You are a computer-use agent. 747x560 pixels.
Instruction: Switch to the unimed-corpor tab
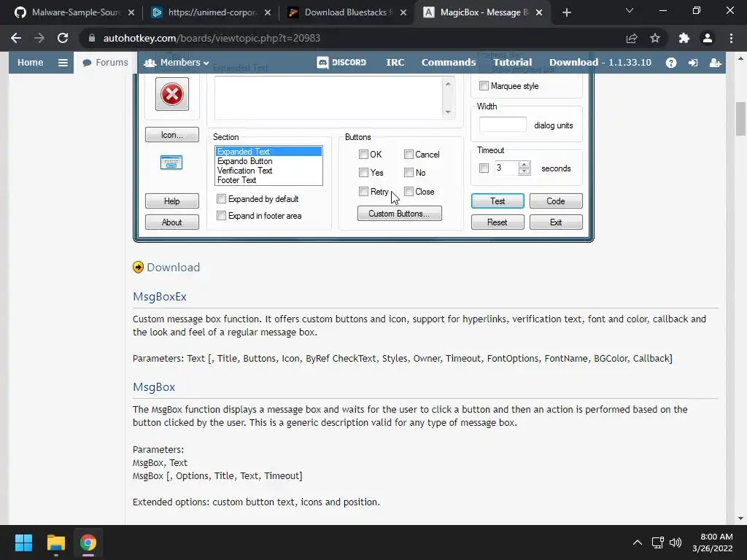(x=212, y=12)
